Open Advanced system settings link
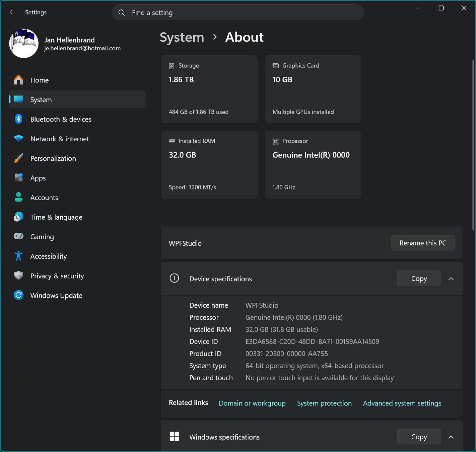The image size is (476, 452). 402,403
